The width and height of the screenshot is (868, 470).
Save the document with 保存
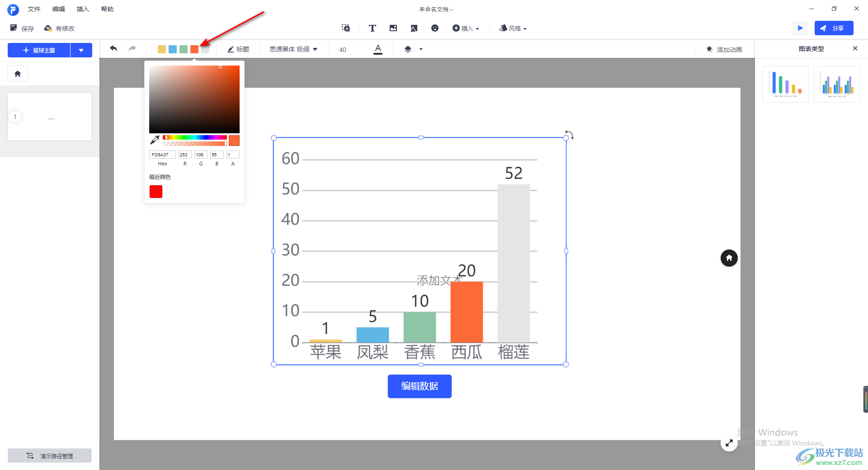[22, 28]
